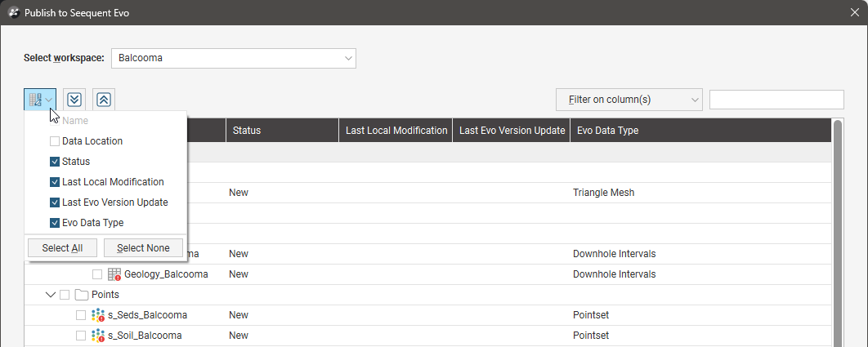
Task: Click the column chooser table icon
Action: coord(35,100)
